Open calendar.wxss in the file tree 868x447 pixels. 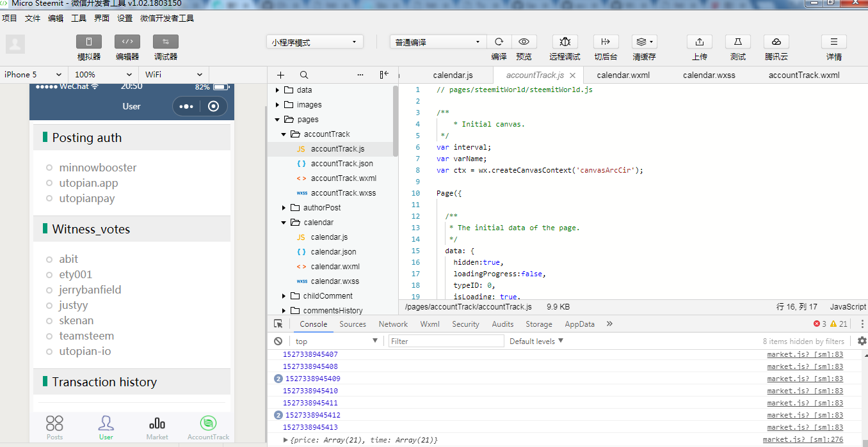[x=335, y=281]
